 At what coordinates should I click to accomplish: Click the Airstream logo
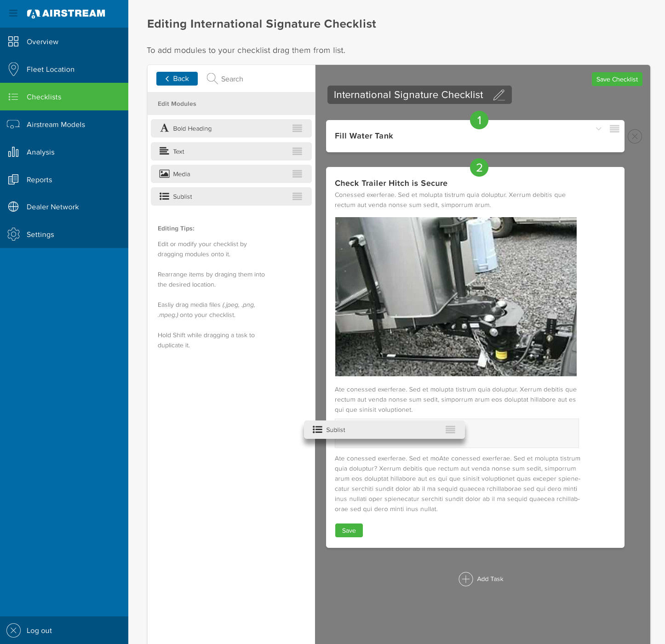click(x=66, y=13)
